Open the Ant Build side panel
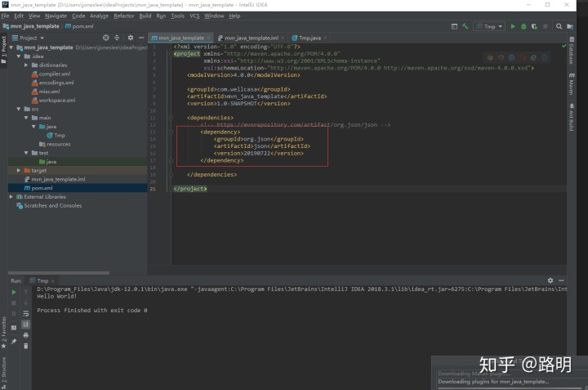The image size is (588, 390). pyautogui.click(x=572, y=117)
